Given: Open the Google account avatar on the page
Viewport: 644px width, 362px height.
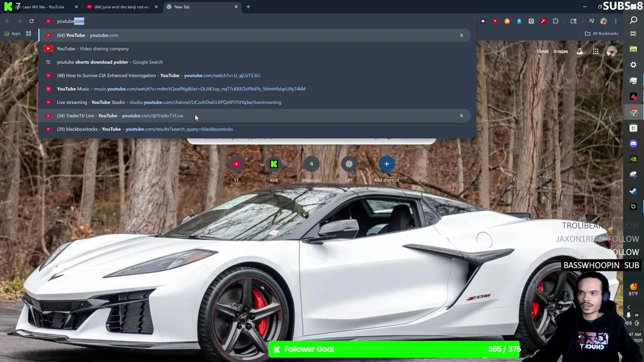Looking at the screenshot, I should point(612,51).
